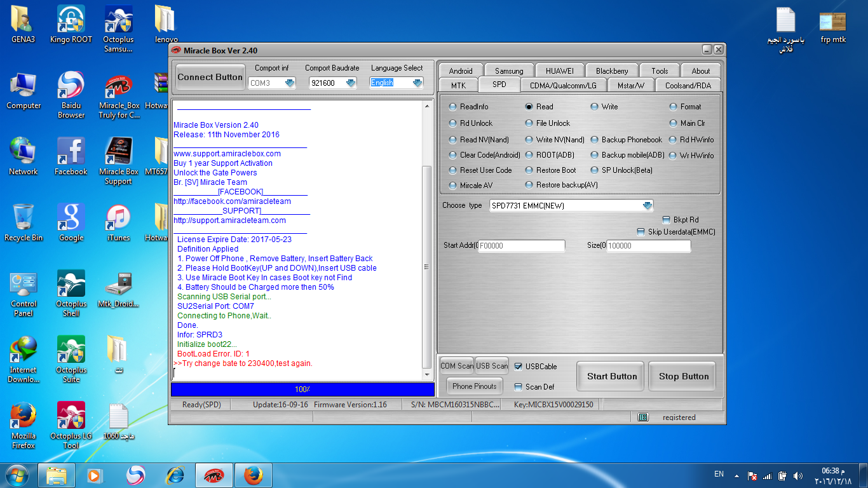Open the Network desktop icon

[x=24, y=156]
